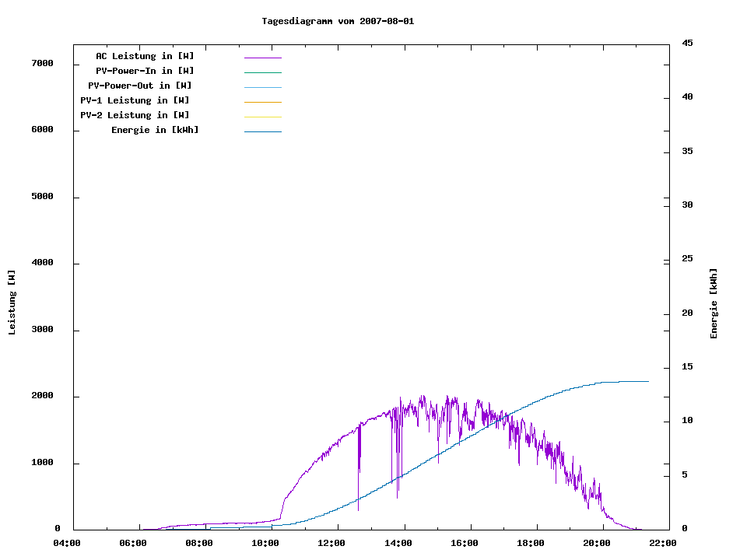Select the 2000 tick label on left axis

[x=42, y=396]
